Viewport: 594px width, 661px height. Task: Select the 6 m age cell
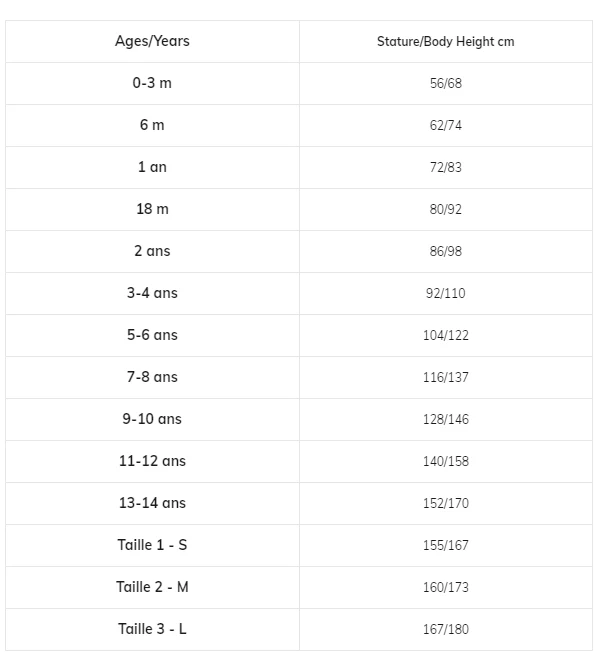pos(152,125)
